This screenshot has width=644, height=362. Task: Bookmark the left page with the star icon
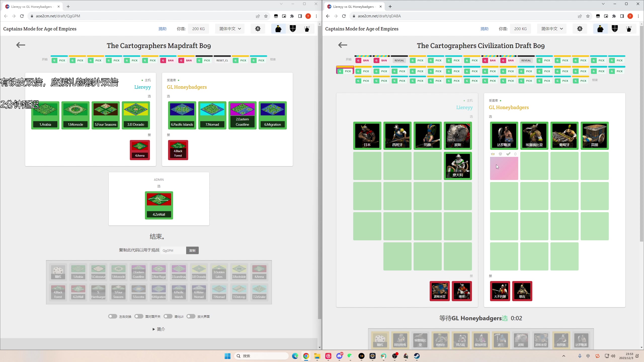[x=266, y=16]
